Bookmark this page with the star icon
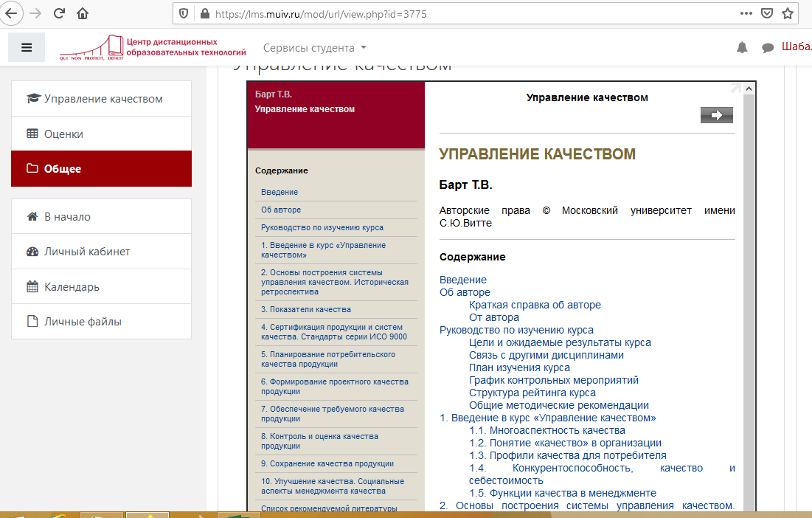 click(x=788, y=13)
